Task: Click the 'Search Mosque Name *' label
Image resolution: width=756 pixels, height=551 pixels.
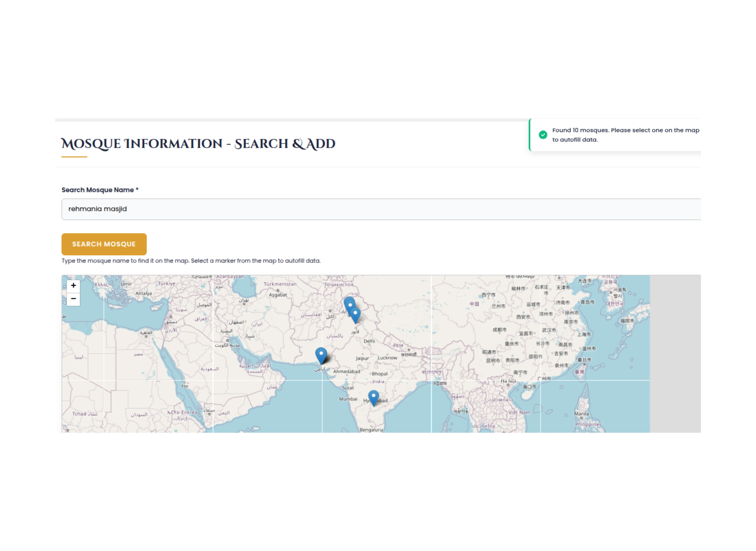Action: coord(100,190)
